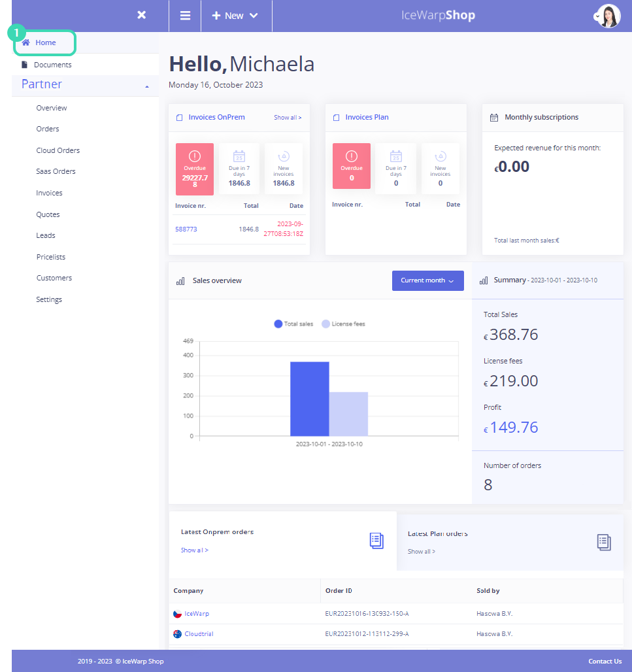Expand the Current month period dropdown
Viewport: 632px width, 672px height.
pyautogui.click(x=427, y=280)
